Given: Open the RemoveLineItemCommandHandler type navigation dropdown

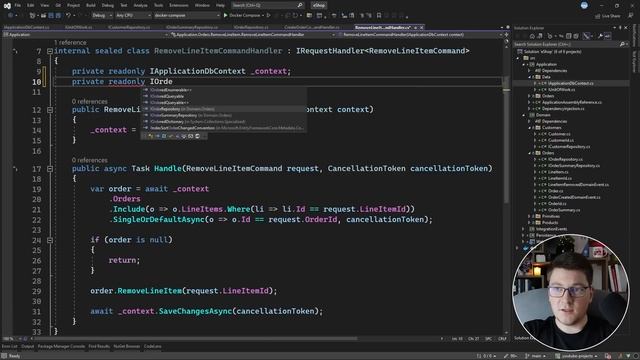Looking at the screenshot, I should [x=253, y=35].
